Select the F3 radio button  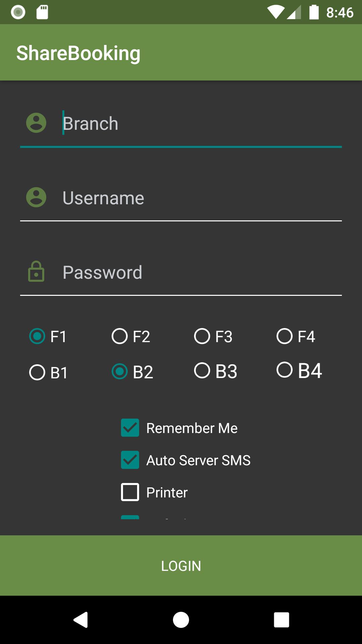202,336
